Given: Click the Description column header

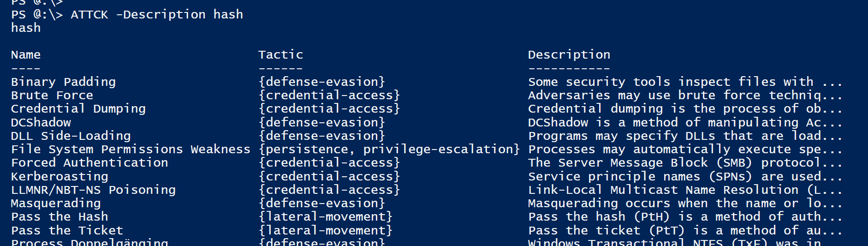Looking at the screenshot, I should click(569, 55).
